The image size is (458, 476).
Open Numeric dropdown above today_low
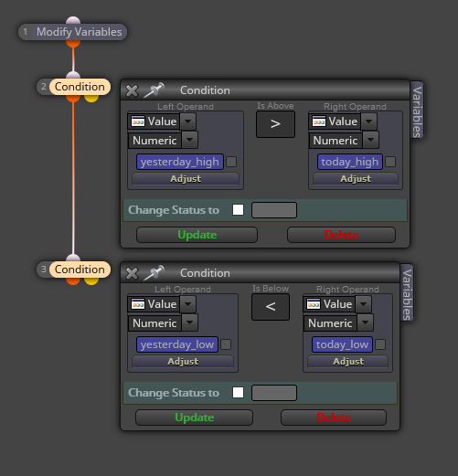tap(365, 323)
